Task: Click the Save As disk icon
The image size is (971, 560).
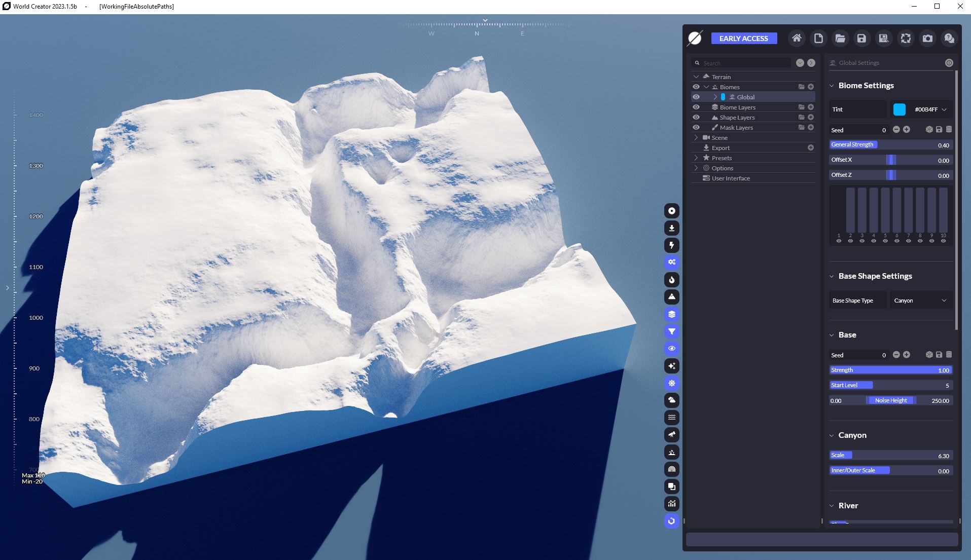Action: pos(884,38)
